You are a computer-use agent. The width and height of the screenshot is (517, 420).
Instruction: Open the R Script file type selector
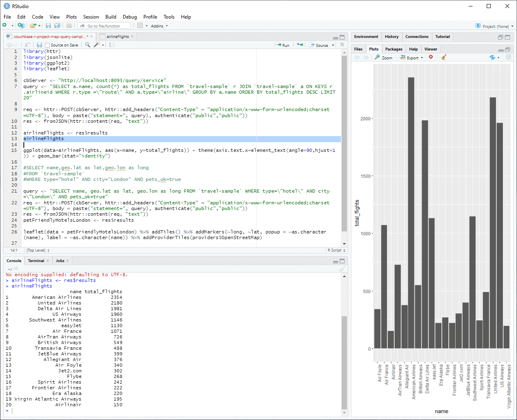pyautogui.click(x=336, y=250)
